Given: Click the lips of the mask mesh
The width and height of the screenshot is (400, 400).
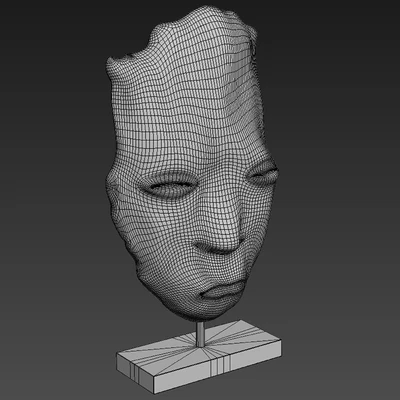Looking at the screenshot, I should pos(223,290).
